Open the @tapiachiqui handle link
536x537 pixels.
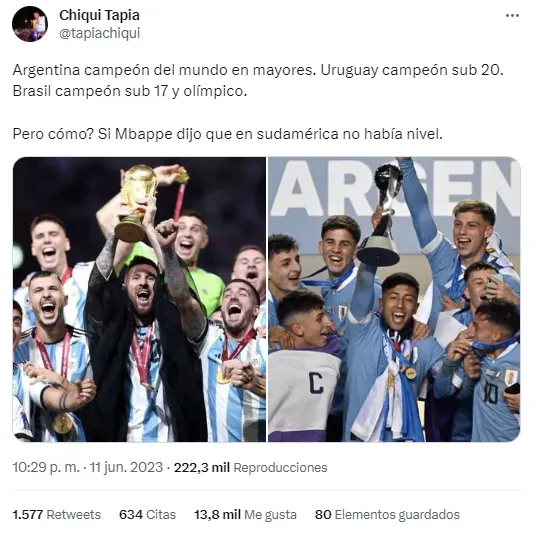[x=100, y=33]
